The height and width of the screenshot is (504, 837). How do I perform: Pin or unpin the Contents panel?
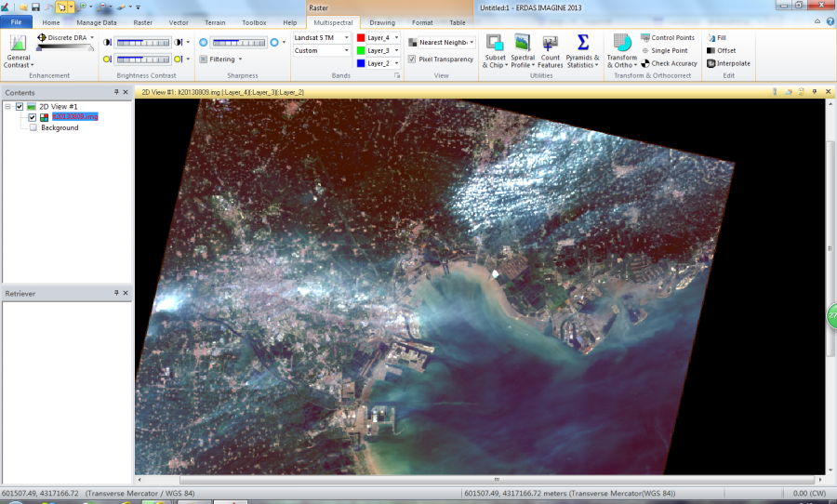point(116,92)
